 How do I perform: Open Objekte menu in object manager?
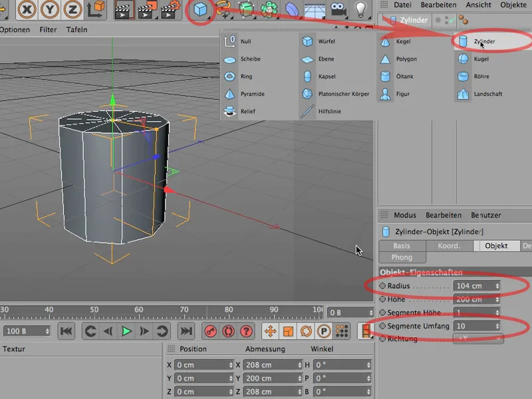[513, 5]
